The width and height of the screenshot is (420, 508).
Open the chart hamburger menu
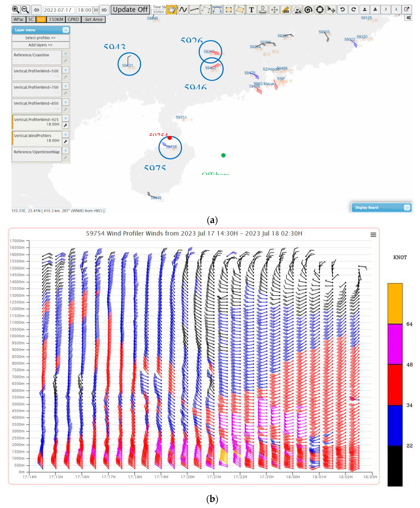[373, 235]
